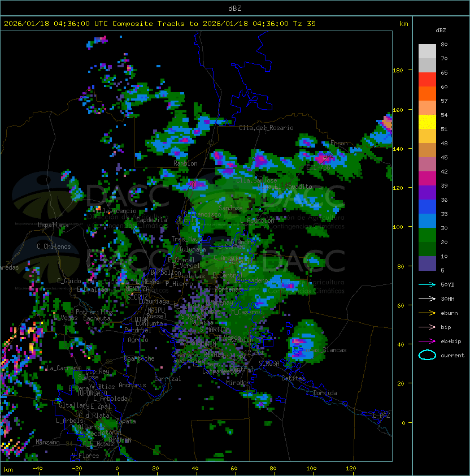
Task: Click the 'L_Dormida' place label
Action: coord(321,393)
